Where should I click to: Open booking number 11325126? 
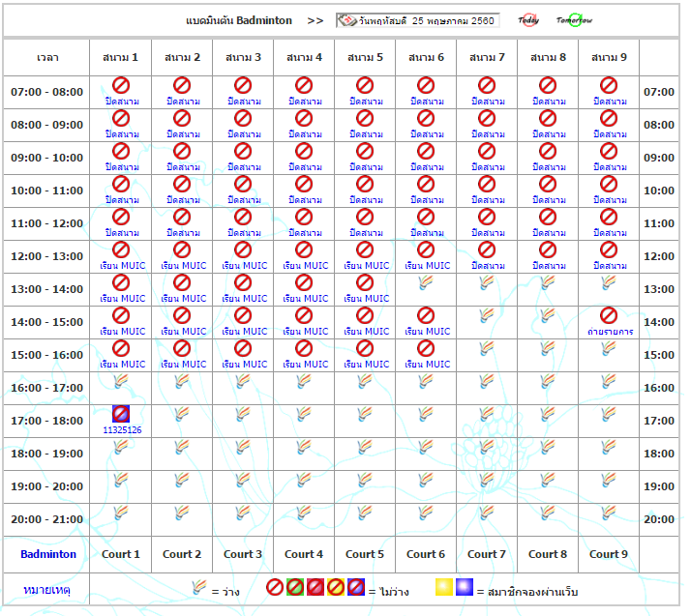tap(122, 430)
